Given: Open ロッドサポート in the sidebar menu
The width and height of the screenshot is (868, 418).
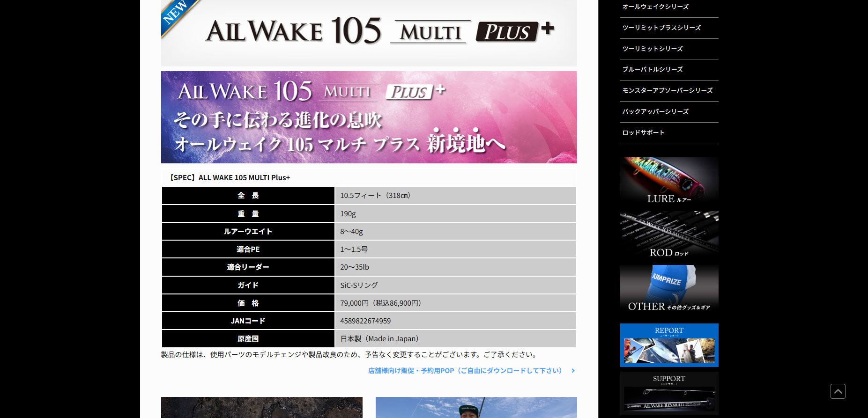Looking at the screenshot, I should (x=644, y=133).
